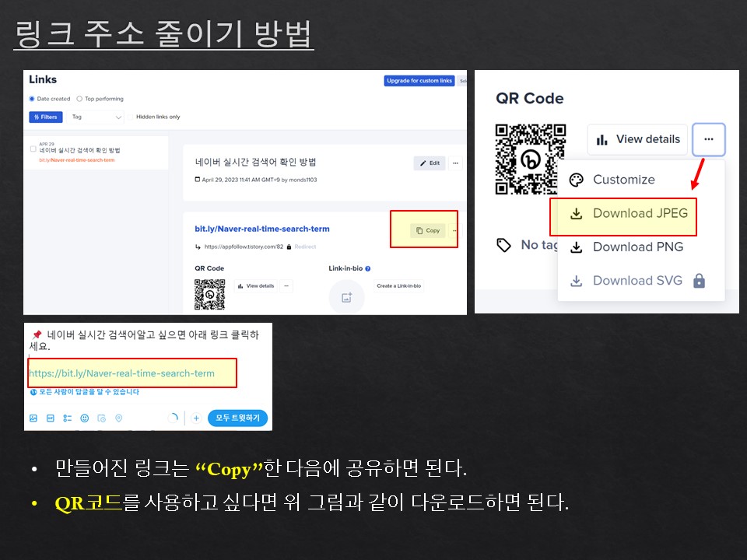
Task: Click the location pin icon in tweet composer
Action: (x=118, y=418)
